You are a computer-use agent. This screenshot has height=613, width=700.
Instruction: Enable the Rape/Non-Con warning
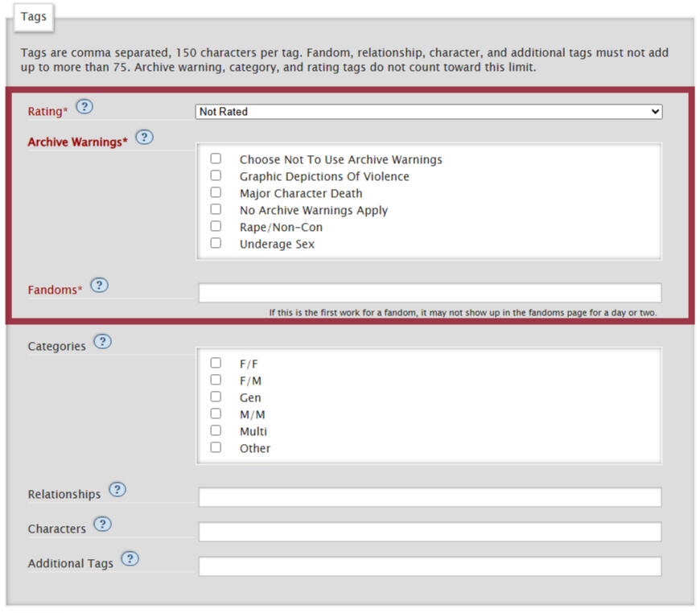click(x=216, y=226)
